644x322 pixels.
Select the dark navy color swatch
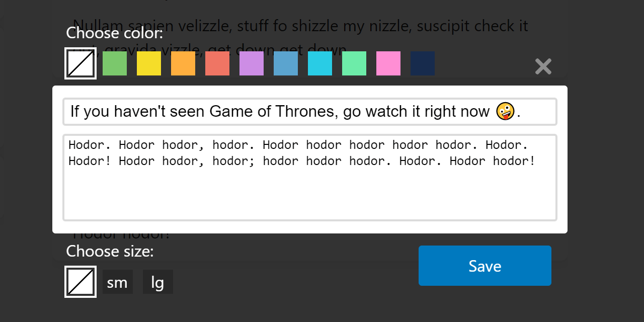pyautogui.click(x=423, y=63)
